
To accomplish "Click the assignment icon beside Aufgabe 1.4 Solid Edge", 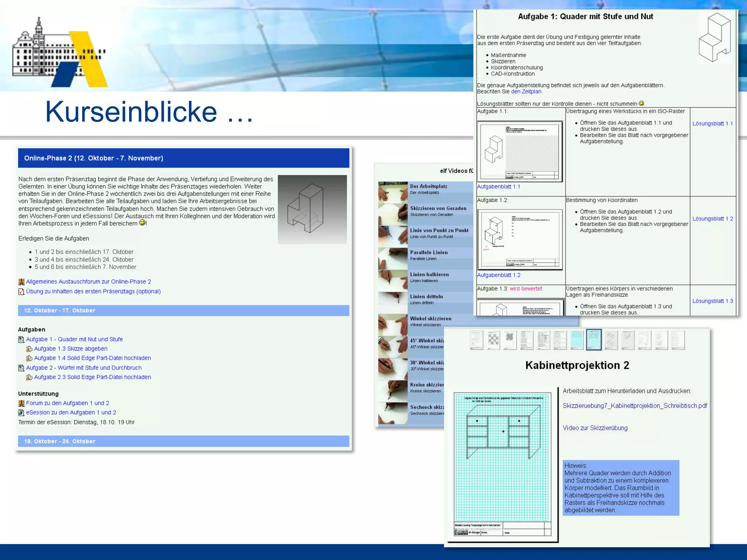I will click(x=30, y=358).
